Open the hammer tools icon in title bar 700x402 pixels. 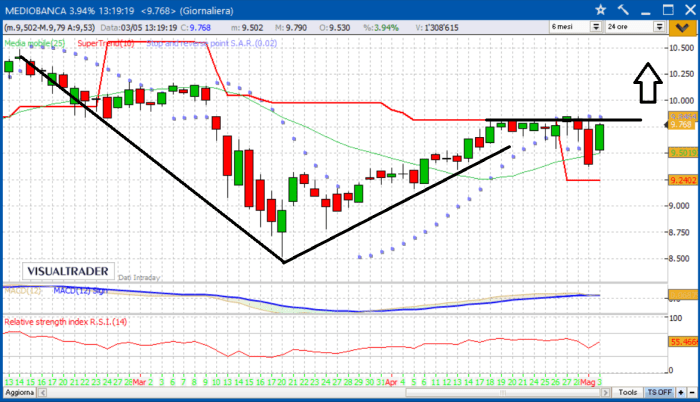click(623, 10)
